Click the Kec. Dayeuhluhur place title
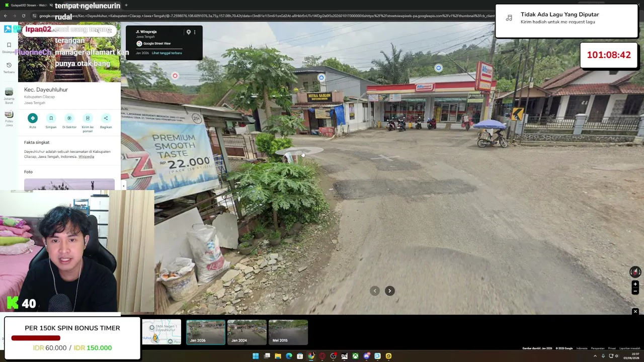This screenshot has height=362, width=644. (46, 89)
